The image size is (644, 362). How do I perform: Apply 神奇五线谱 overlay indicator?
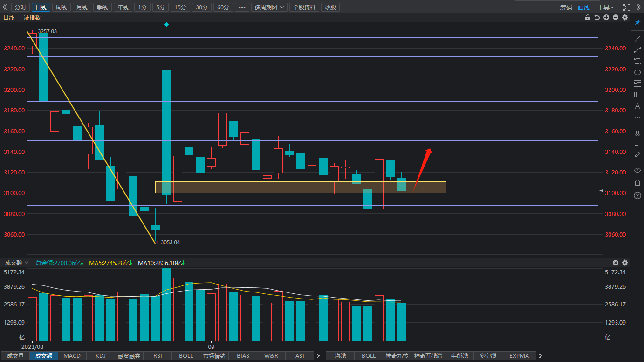pos(428,356)
